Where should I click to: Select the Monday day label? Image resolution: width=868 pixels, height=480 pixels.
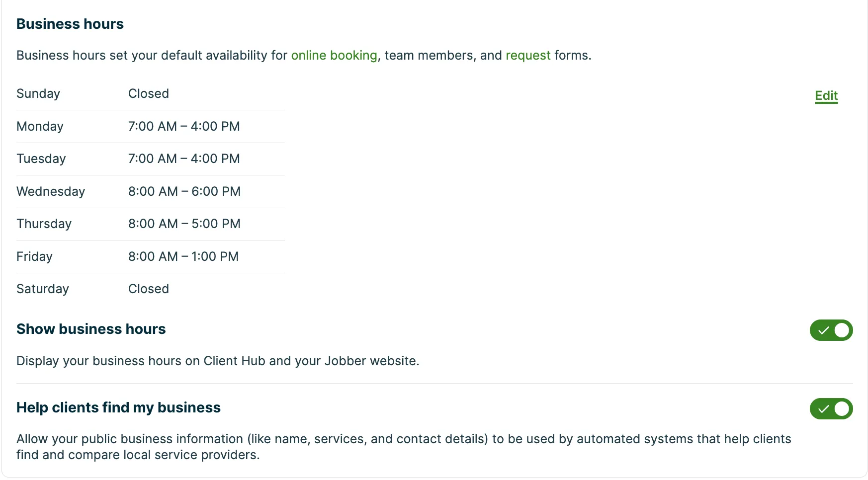pyautogui.click(x=40, y=126)
